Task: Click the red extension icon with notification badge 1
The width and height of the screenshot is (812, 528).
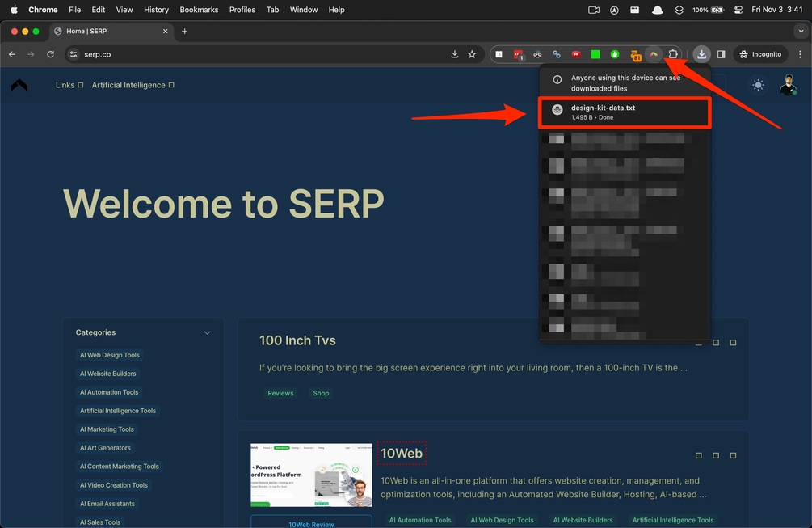Action: click(518, 53)
